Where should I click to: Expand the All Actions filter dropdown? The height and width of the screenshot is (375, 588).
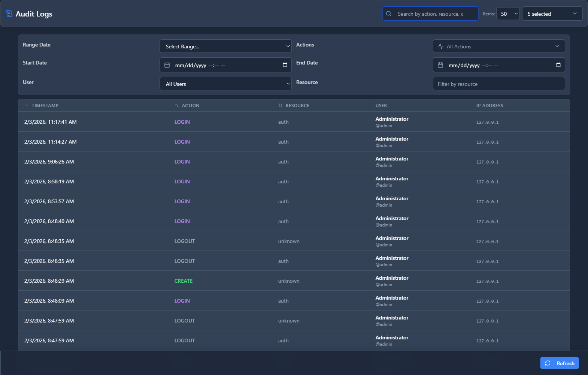click(499, 46)
